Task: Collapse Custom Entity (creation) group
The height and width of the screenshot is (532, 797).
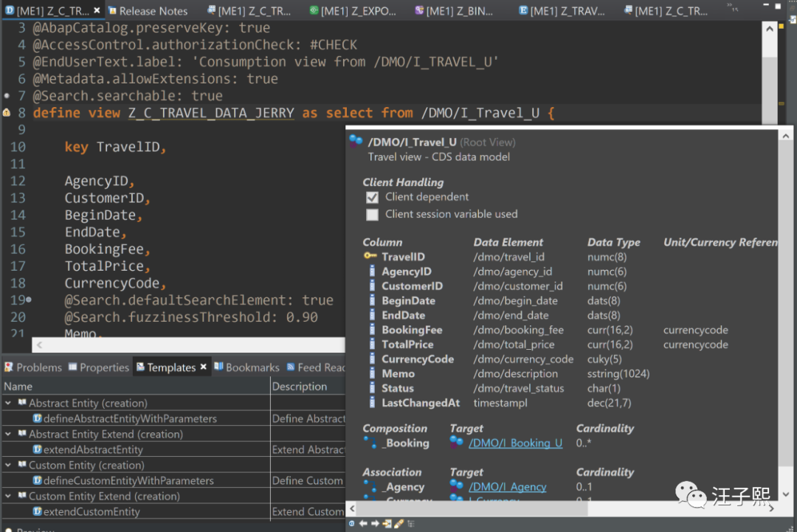Action: (x=8, y=465)
